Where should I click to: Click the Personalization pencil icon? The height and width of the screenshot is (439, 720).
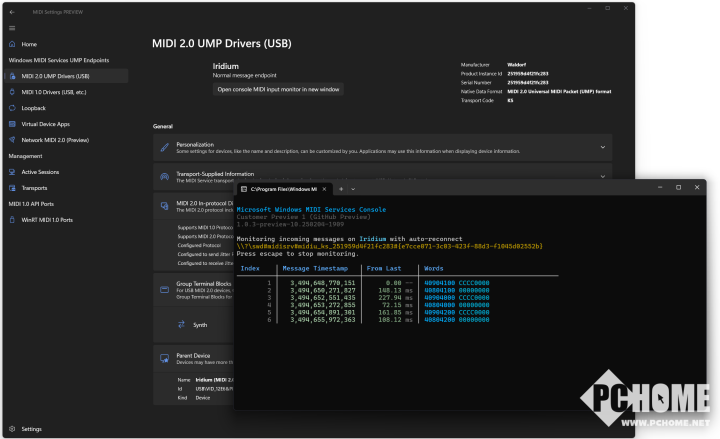point(164,147)
